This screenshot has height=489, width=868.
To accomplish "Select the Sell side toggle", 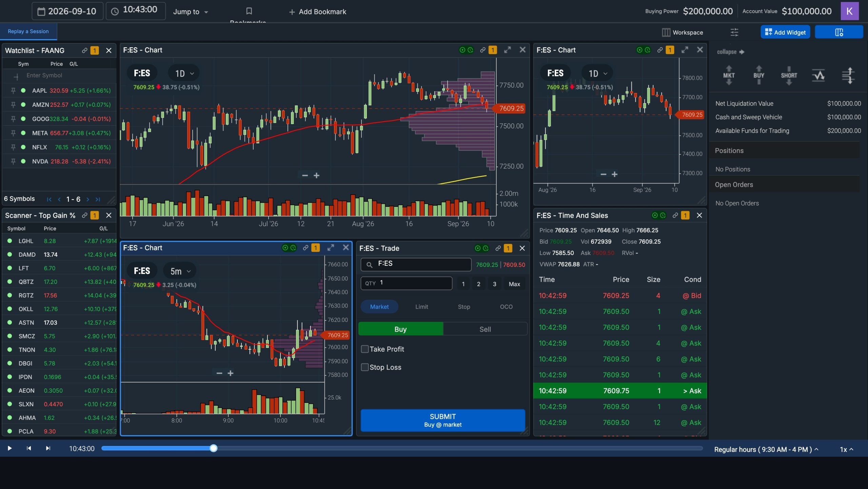I will [485, 329].
